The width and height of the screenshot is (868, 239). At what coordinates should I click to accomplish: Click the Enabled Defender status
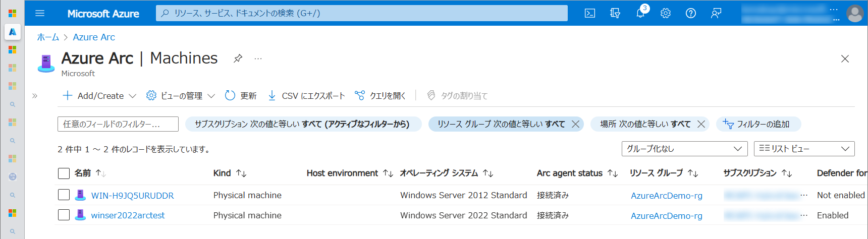[x=833, y=215]
